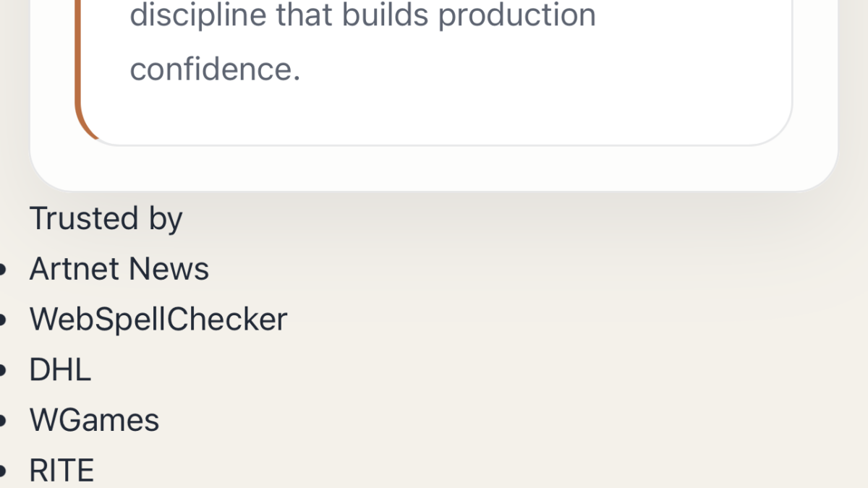Click the word "builds" in the quote
The height and width of the screenshot is (488, 868).
[386, 15]
